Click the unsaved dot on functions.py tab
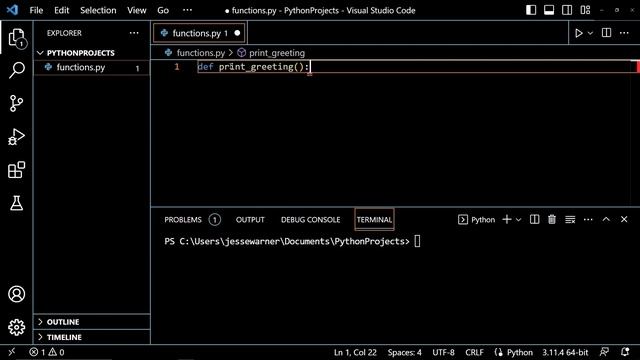The height and width of the screenshot is (360, 640). click(x=237, y=33)
